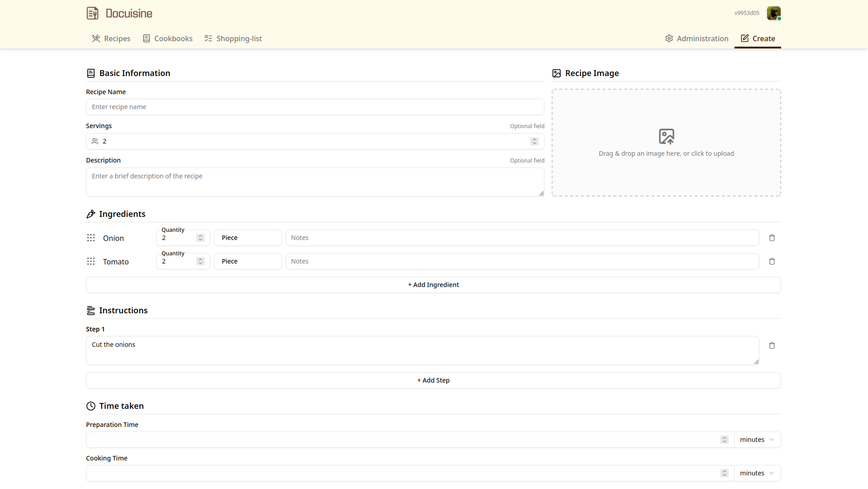The height and width of the screenshot is (489, 868).
Task: Grab the Tomato row drag handle
Action: [x=91, y=261]
